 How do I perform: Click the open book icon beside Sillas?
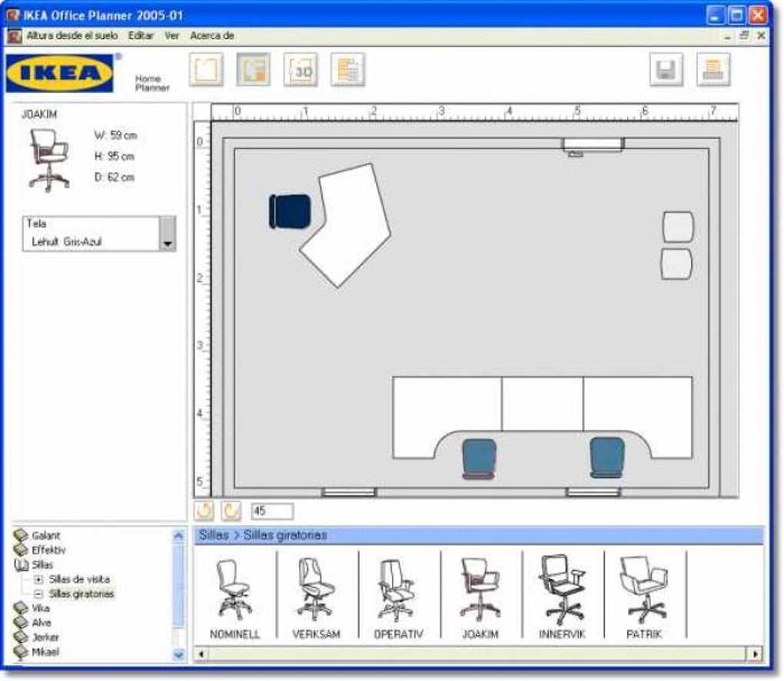coord(22,565)
